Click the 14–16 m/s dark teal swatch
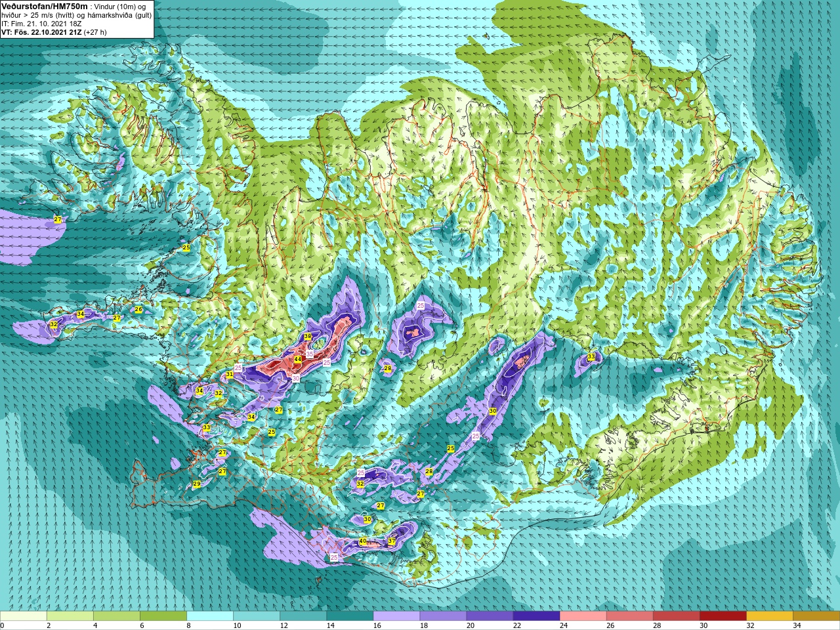 pyautogui.click(x=350, y=616)
